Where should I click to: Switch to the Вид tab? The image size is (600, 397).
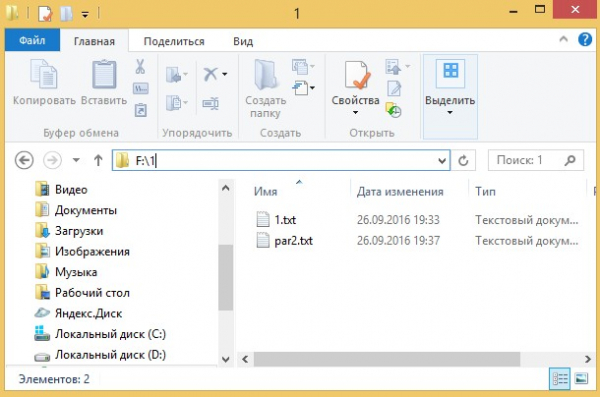(243, 41)
